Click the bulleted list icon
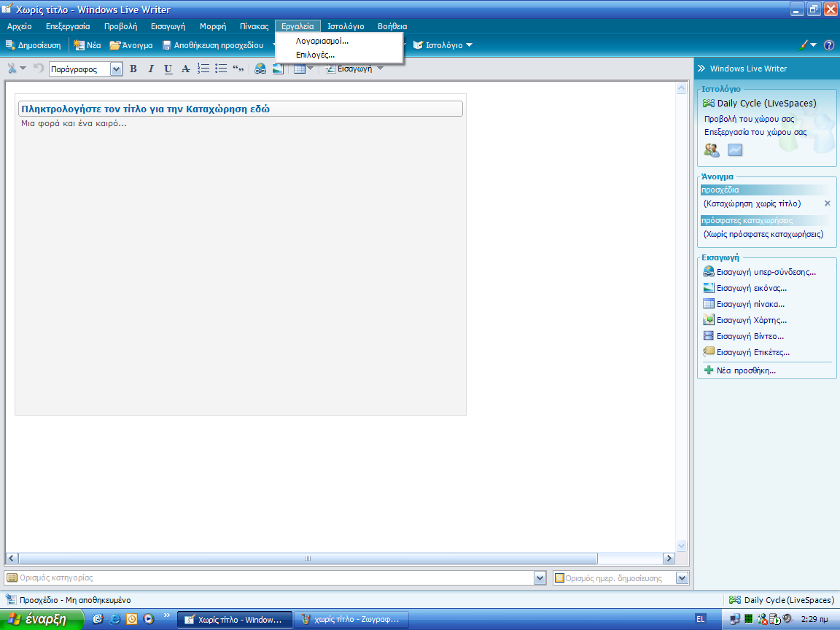This screenshot has height=630, width=840. click(221, 69)
